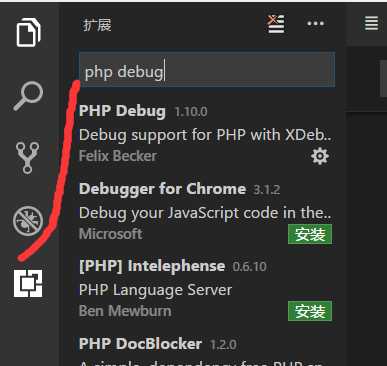Select the Debugger for Chrome entry
Image resolution: width=387 pixels, height=366 pixels.
tap(205, 211)
